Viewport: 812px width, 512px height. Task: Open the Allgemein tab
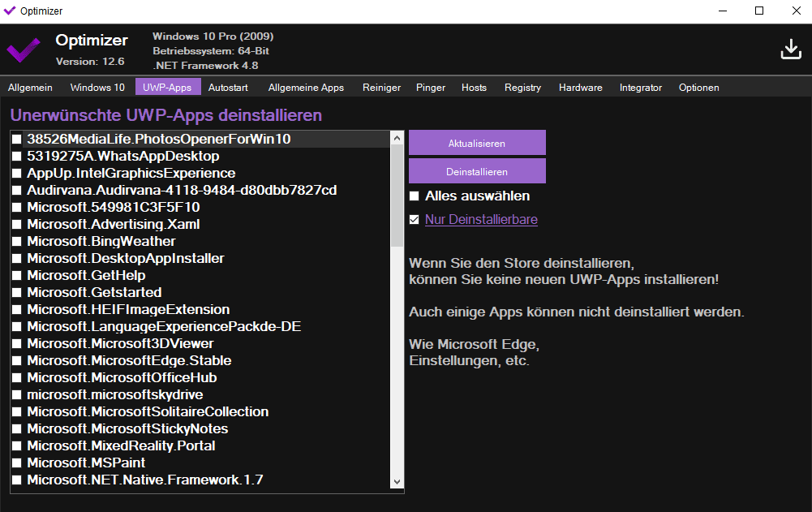coord(30,87)
